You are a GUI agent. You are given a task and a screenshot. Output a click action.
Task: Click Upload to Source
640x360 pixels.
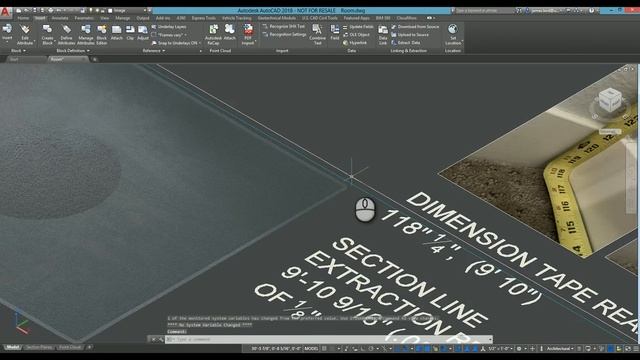tap(410, 35)
